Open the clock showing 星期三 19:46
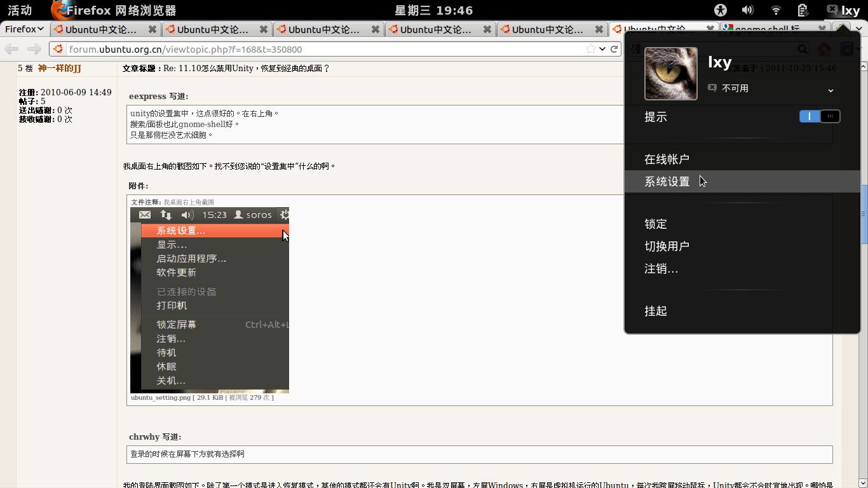This screenshot has height=488, width=868. (x=434, y=10)
